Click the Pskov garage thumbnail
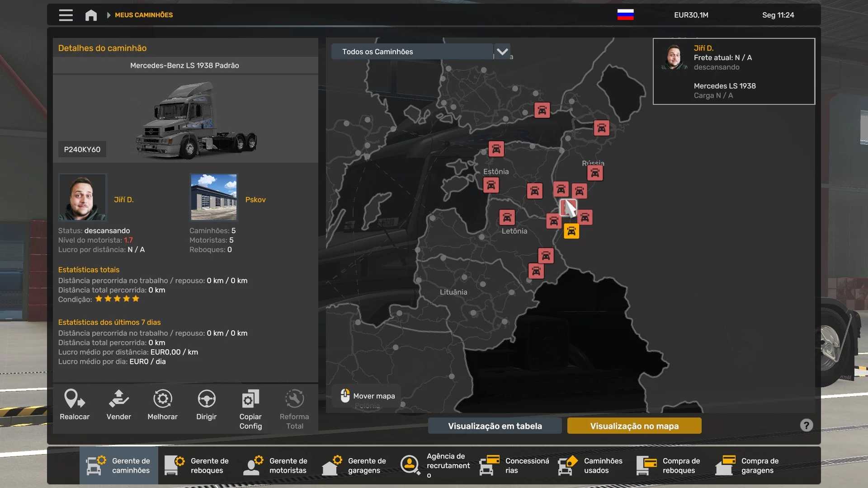This screenshot has height=488, width=868. (213, 197)
